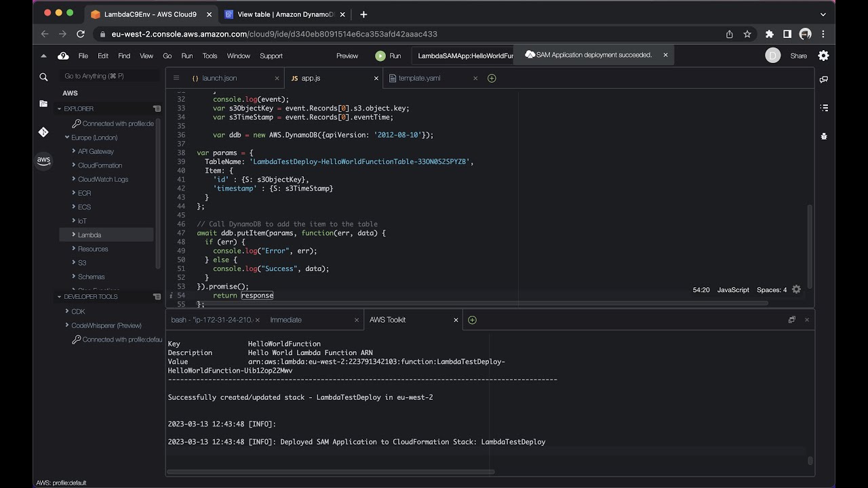The height and width of the screenshot is (488, 868).
Task: Collapse the DEVELOPER TOOLS section
Action: [x=59, y=297]
